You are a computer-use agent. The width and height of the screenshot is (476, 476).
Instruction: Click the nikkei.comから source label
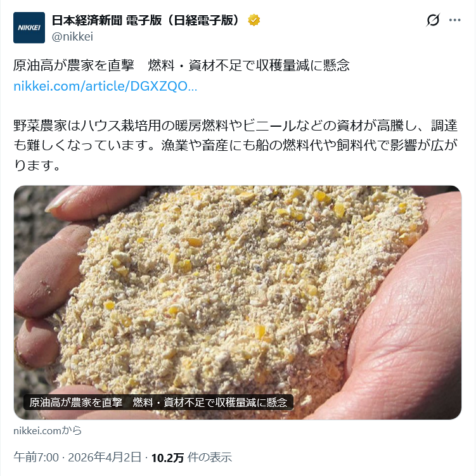48,430
